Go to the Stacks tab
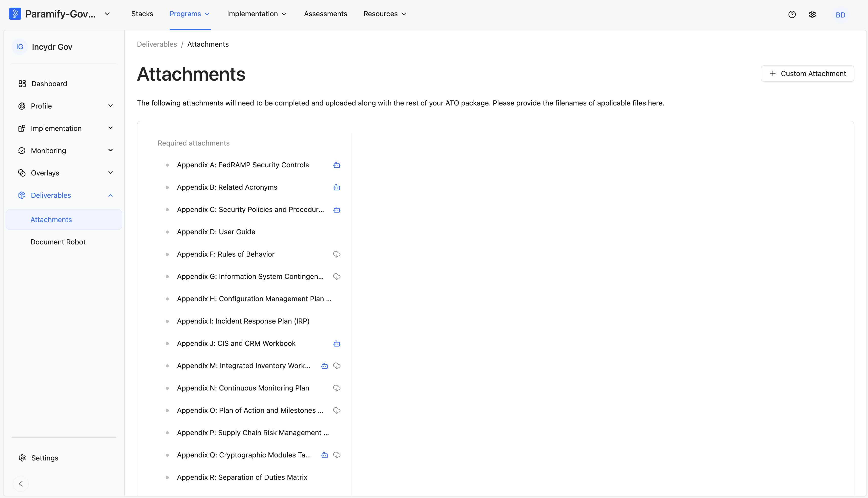This screenshot has height=498, width=868. pyautogui.click(x=142, y=14)
